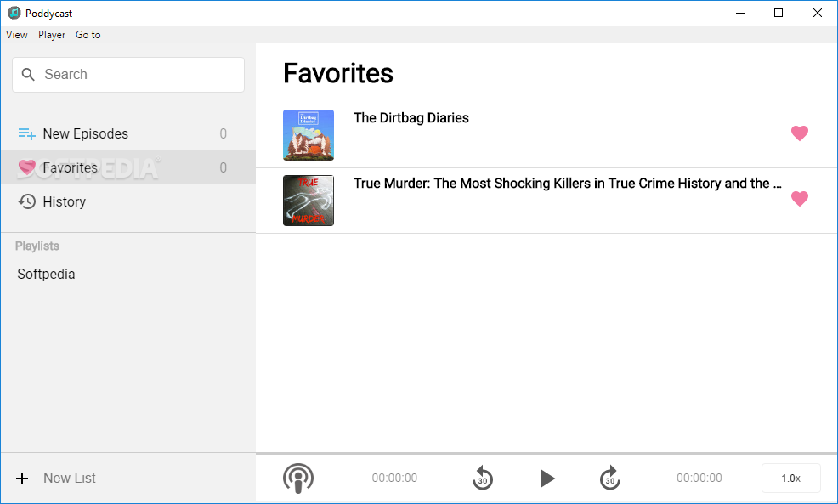This screenshot has width=838, height=504.
Task: Open The Dirtbag Diaries cover thumbnail
Action: coord(309,135)
